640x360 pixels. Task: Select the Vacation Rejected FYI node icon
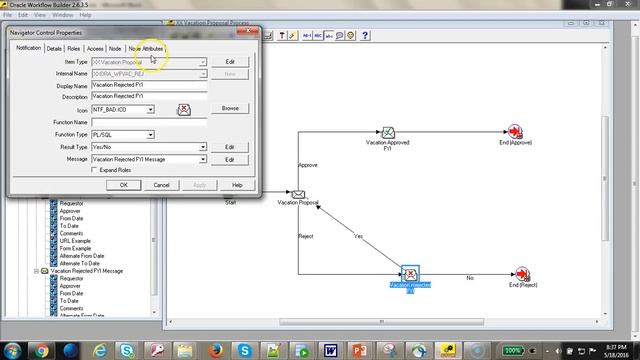click(x=410, y=274)
